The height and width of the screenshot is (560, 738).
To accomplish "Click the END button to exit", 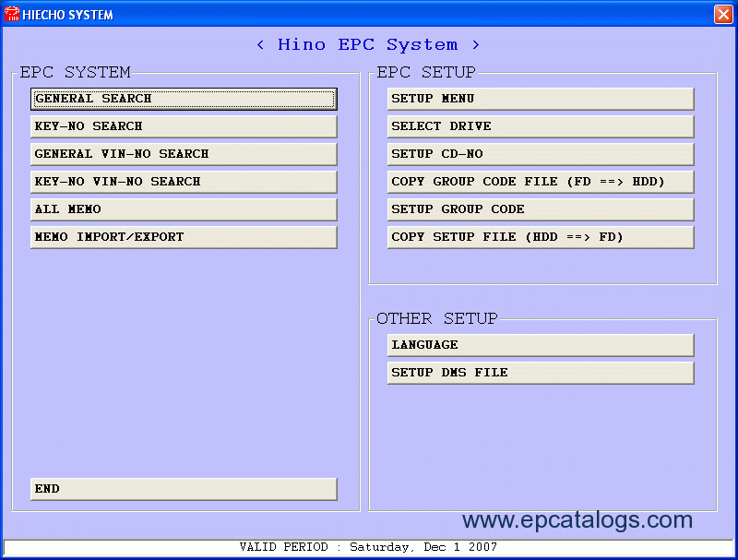I will pos(184,489).
